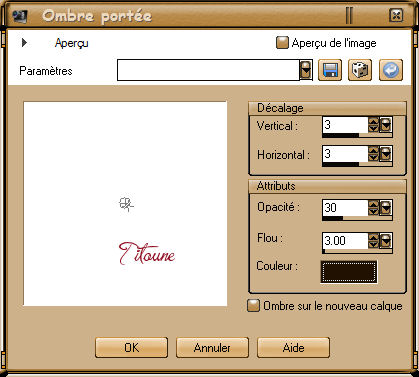Click the Opacité slider popup icon
Viewport: 419px width, 377px height.
[x=386, y=208]
